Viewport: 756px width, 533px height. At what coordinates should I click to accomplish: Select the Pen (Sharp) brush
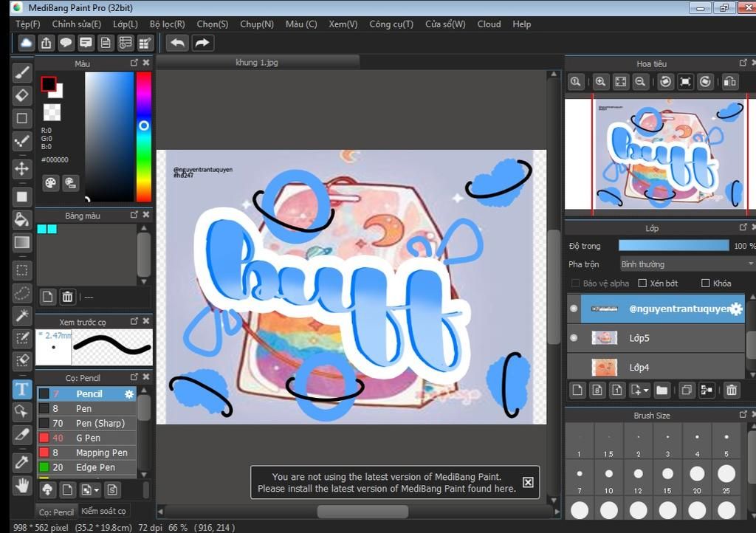tap(87, 423)
